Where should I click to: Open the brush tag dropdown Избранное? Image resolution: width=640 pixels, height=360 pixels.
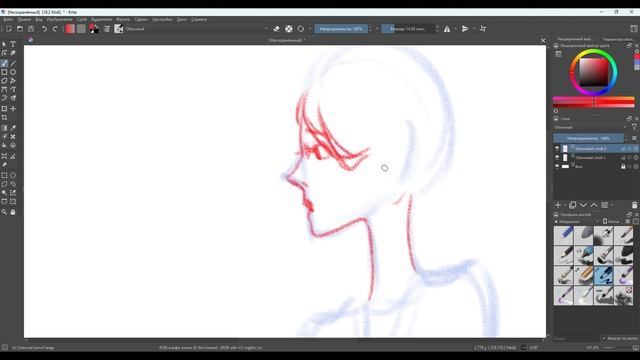(x=577, y=222)
